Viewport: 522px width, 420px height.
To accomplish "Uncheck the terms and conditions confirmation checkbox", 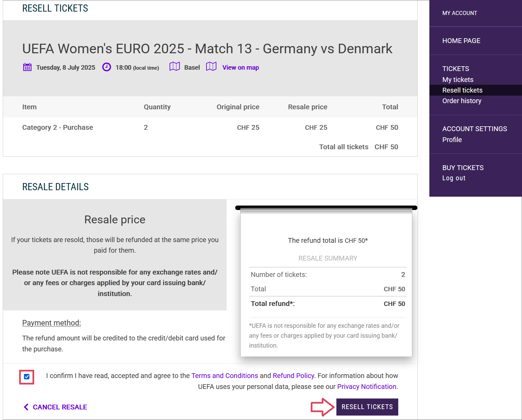I will click(x=27, y=377).
